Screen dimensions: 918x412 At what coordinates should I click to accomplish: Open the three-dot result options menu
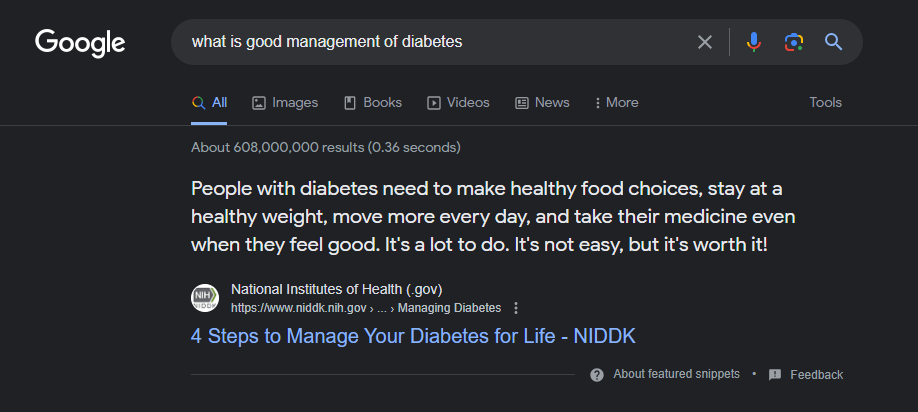pyautogui.click(x=516, y=308)
